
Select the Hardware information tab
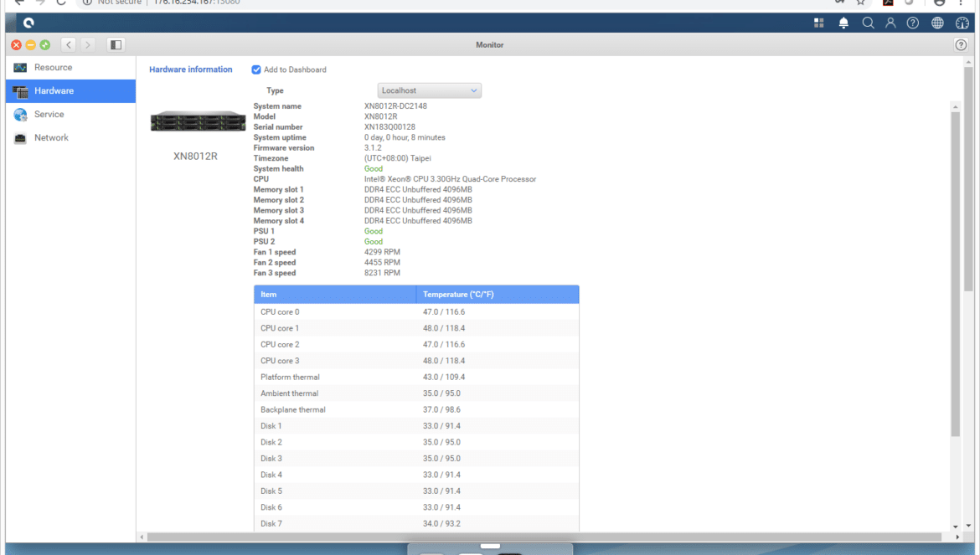(191, 70)
